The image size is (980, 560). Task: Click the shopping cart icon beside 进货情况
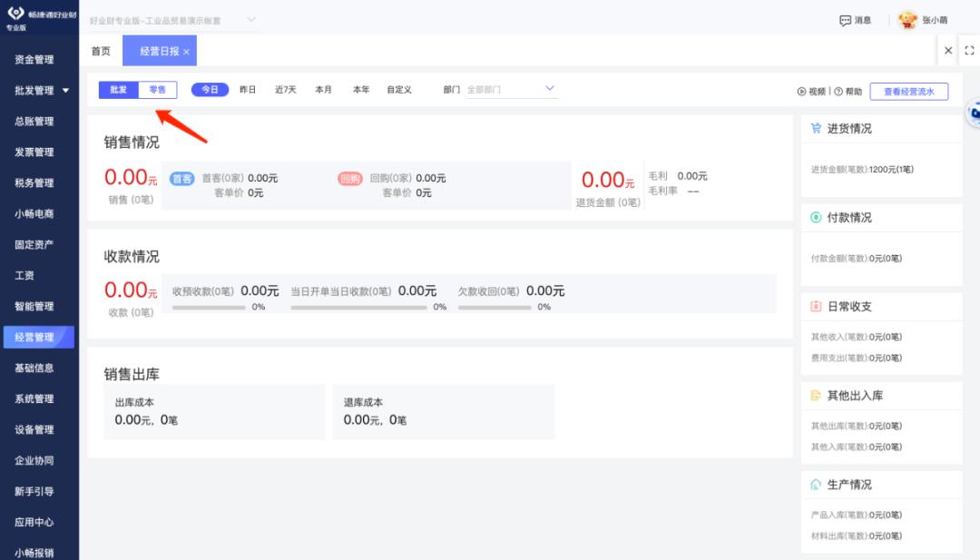point(815,128)
